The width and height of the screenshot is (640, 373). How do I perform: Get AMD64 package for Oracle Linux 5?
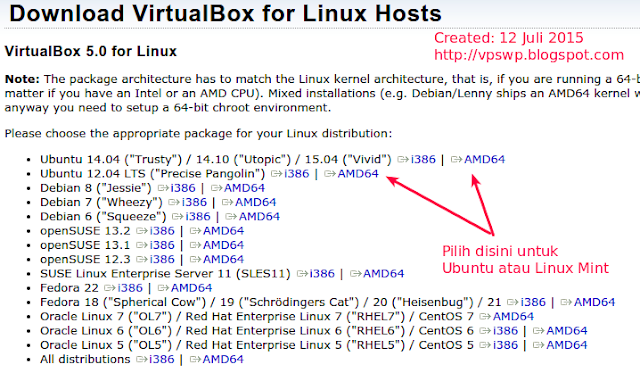567,345
